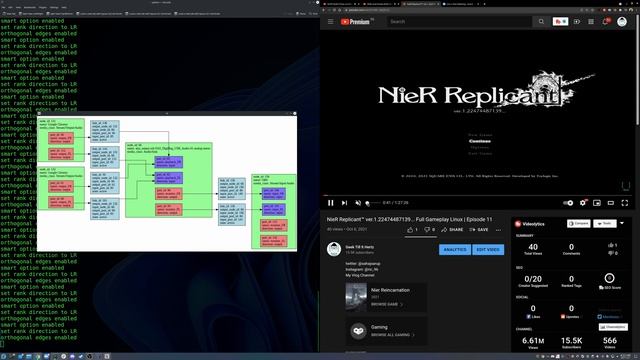Open the Settings menu in the terminal window
The width and height of the screenshot is (640, 360).
coord(54,7)
